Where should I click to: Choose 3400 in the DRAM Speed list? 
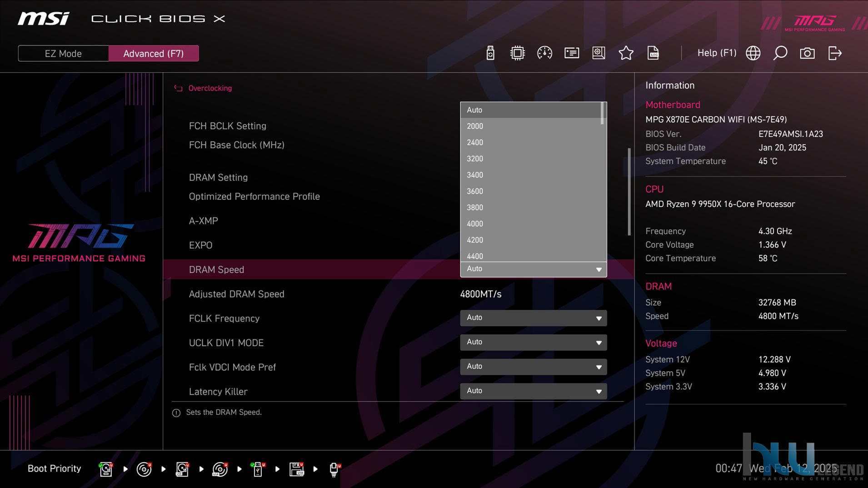[x=531, y=175]
